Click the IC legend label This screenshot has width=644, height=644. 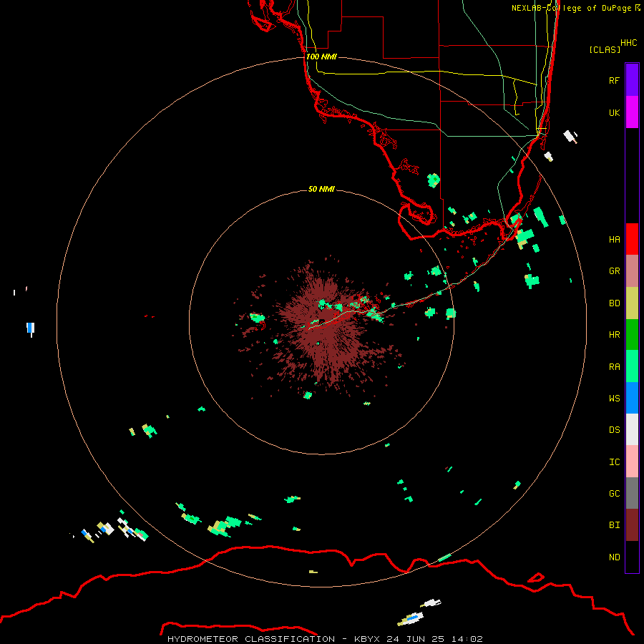[614, 462]
